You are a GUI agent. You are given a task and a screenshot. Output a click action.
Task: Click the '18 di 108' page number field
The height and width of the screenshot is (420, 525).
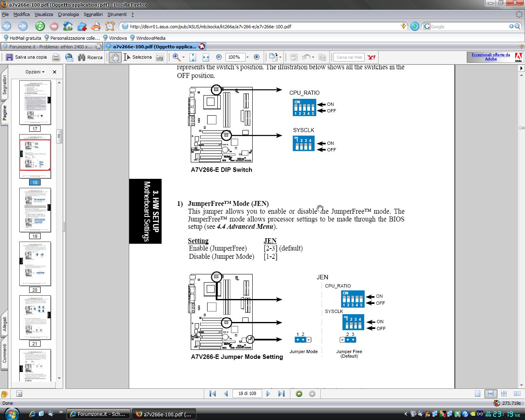(x=247, y=394)
